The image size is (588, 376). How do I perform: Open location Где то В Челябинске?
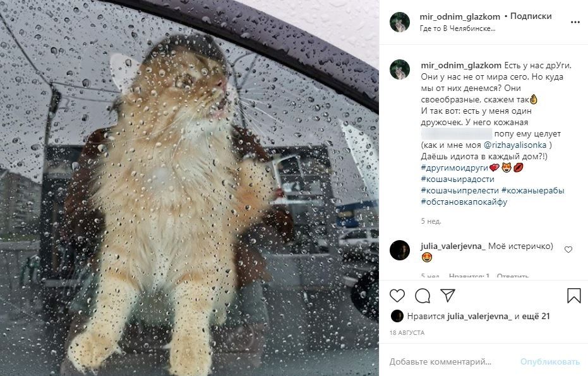click(x=457, y=28)
